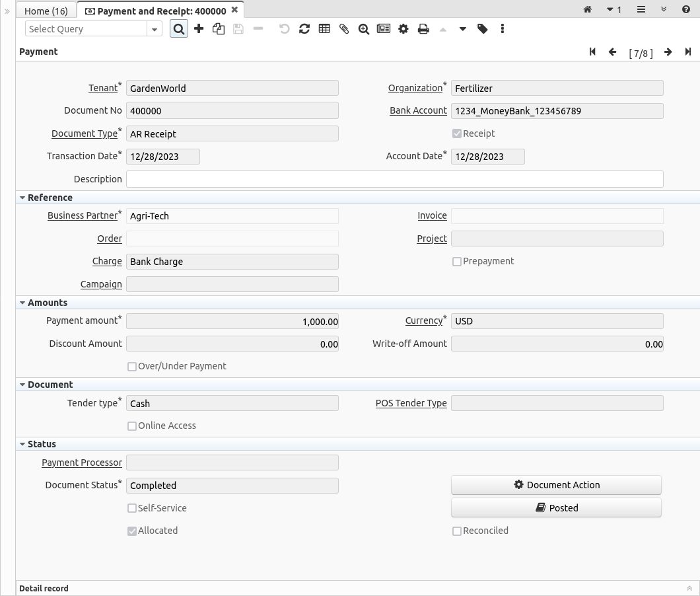Collapse the Amounts section
The height and width of the screenshot is (596, 700).
pyautogui.click(x=44, y=303)
